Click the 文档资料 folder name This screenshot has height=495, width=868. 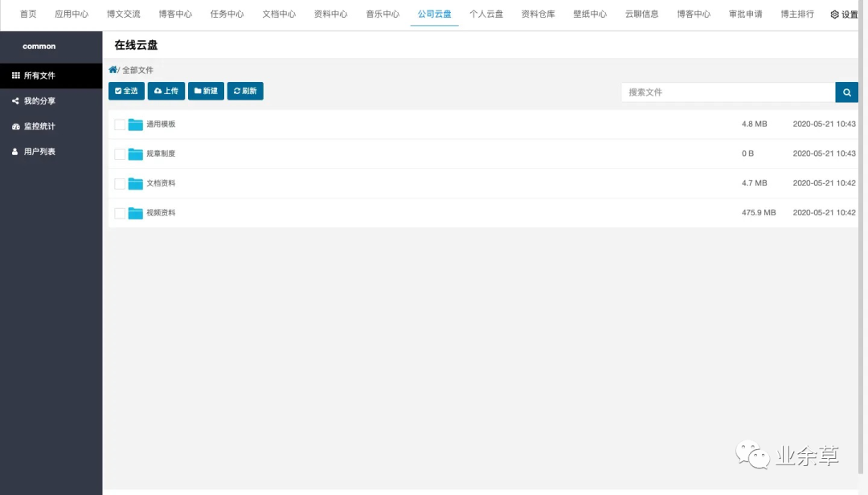(161, 182)
